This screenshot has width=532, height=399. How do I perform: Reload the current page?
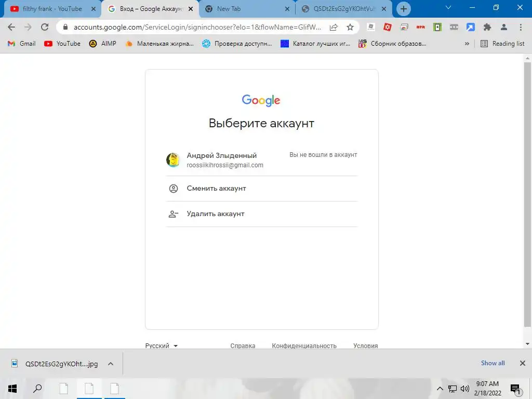(45, 27)
